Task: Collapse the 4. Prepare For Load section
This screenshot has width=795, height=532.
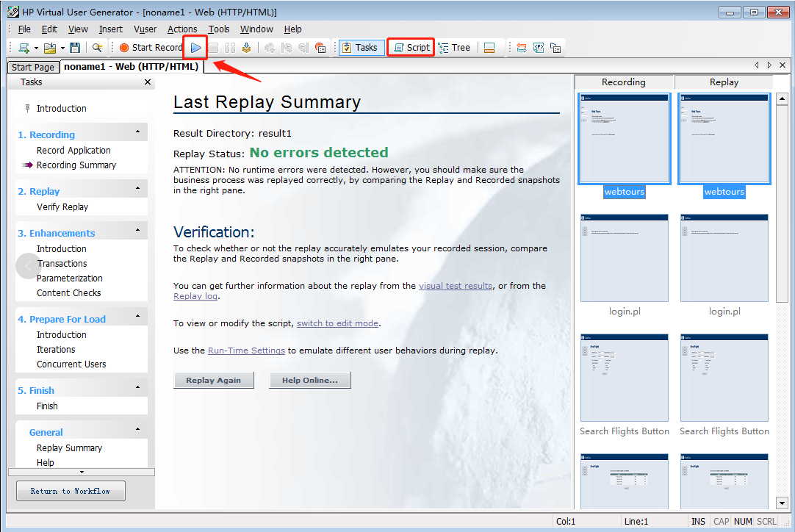Action: pos(137,316)
